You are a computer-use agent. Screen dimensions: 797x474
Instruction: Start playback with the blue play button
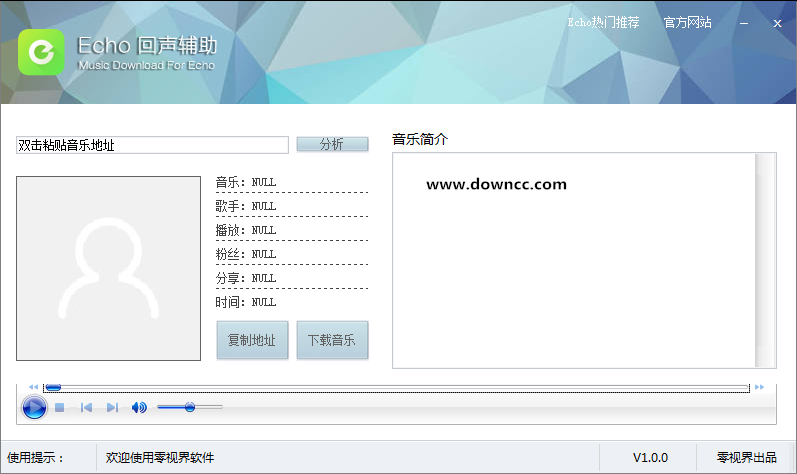(34, 407)
